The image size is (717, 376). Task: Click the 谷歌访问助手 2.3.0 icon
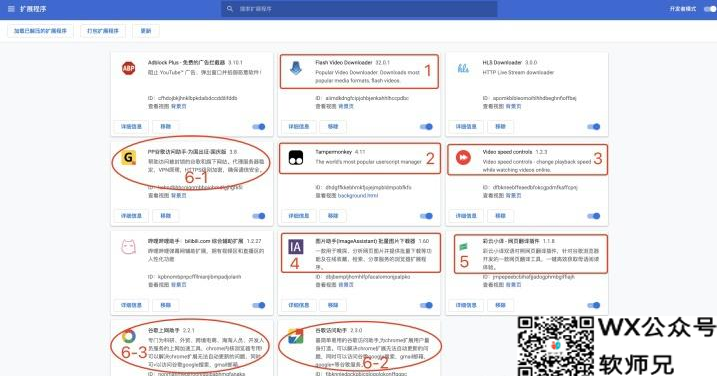coord(296,336)
